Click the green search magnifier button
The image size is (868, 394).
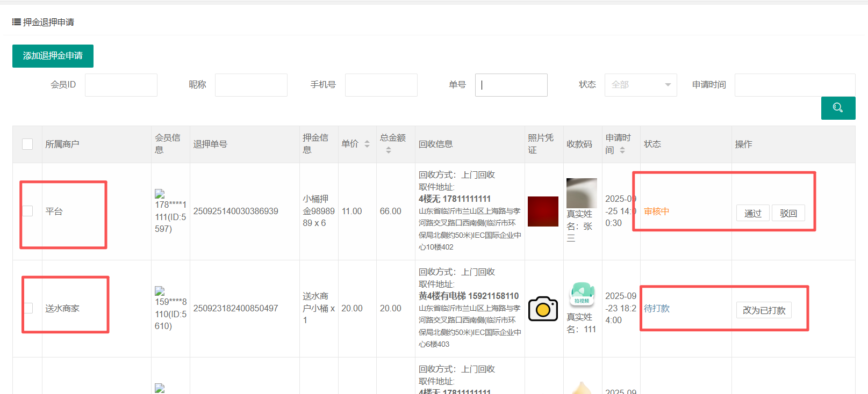[837, 108]
